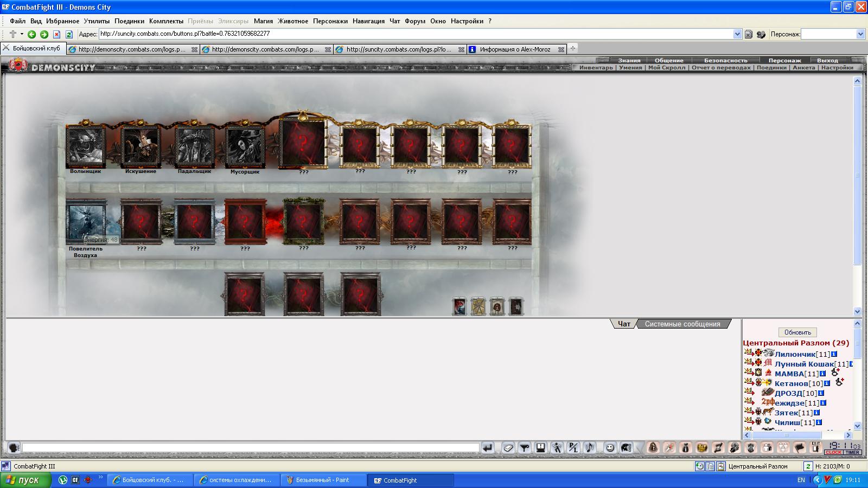Viewport: 868px width, 488px height.
Task: Add a new tab with plus icon
Action: point(572,48)
